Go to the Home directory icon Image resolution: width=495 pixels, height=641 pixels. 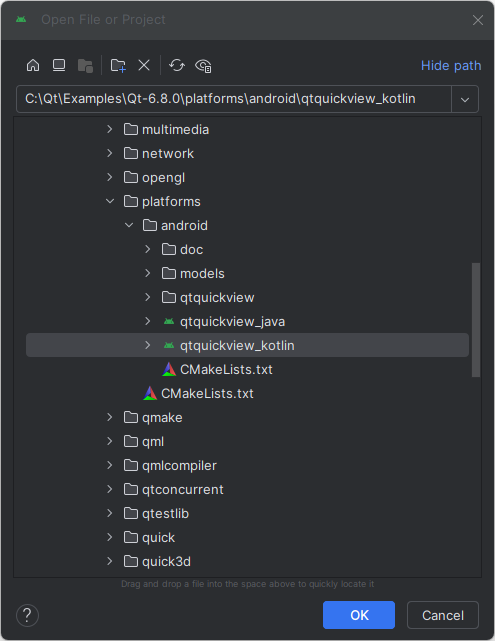tap(33, 65)
